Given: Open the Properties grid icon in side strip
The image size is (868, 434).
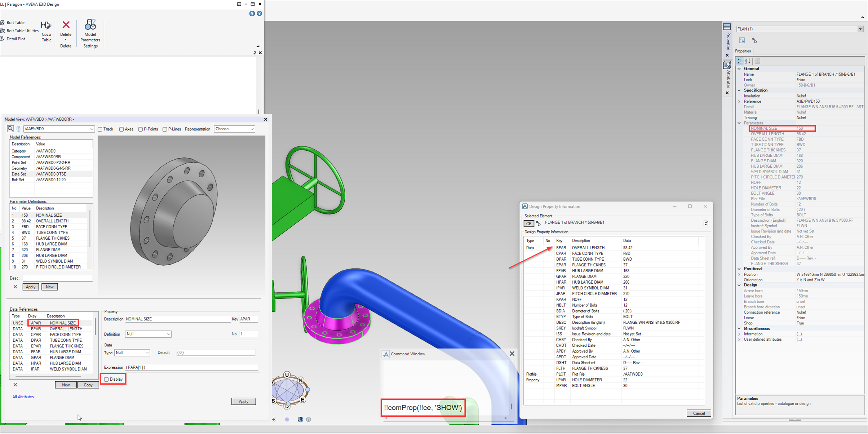Looking at the screenshot, I should (727, 27).
